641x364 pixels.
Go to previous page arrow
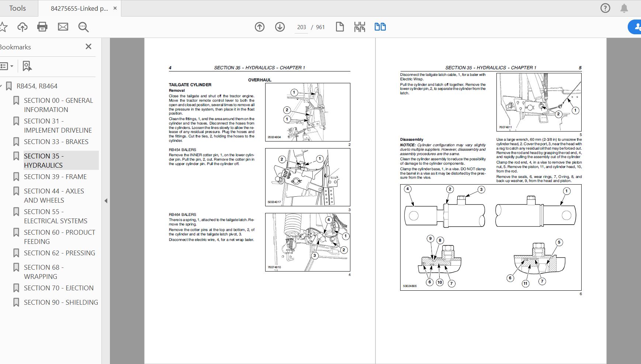point(260,27)
